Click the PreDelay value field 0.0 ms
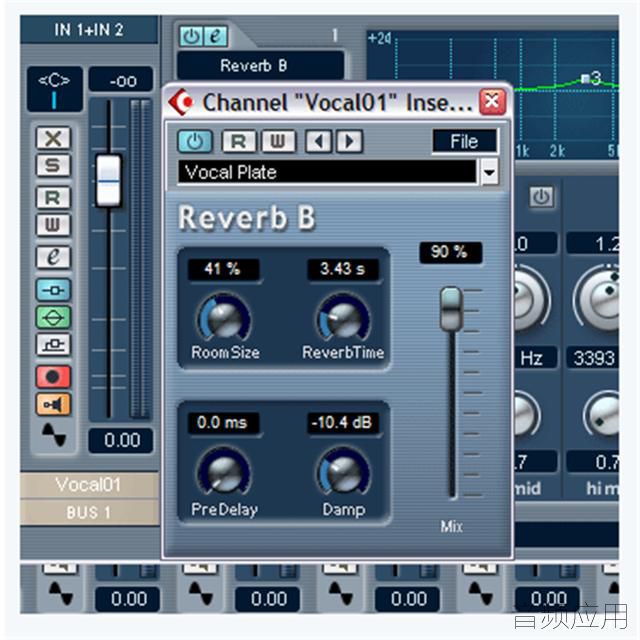This screenshot has height=640, width=640. click(x=223, y=422)
